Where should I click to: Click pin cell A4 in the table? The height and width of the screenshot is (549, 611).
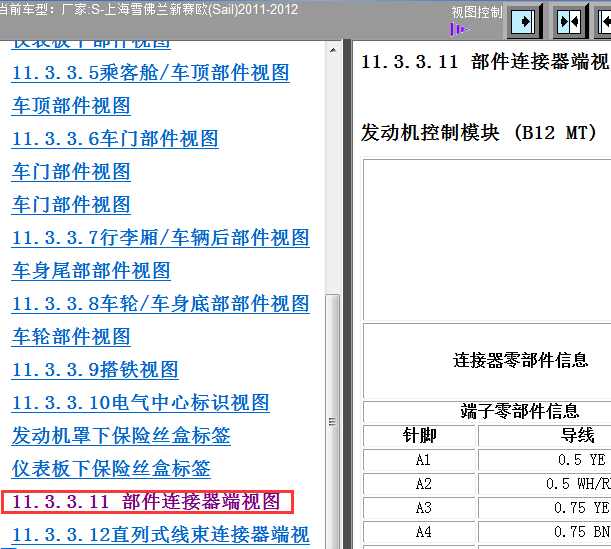pos(419,532)
